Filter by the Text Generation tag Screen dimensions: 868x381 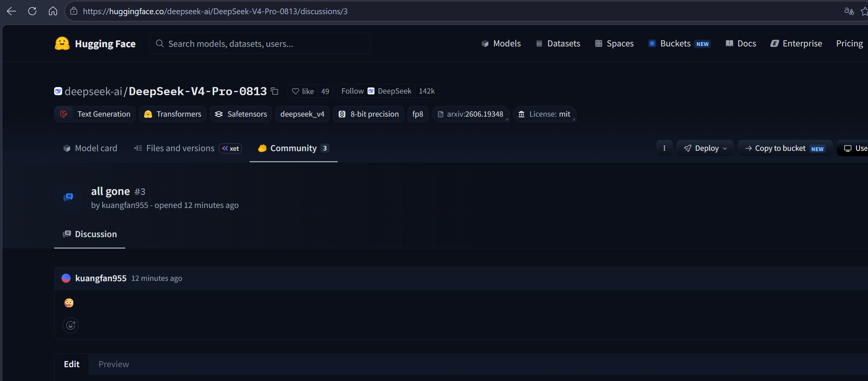pyautogui.click(x=95, y=114)
